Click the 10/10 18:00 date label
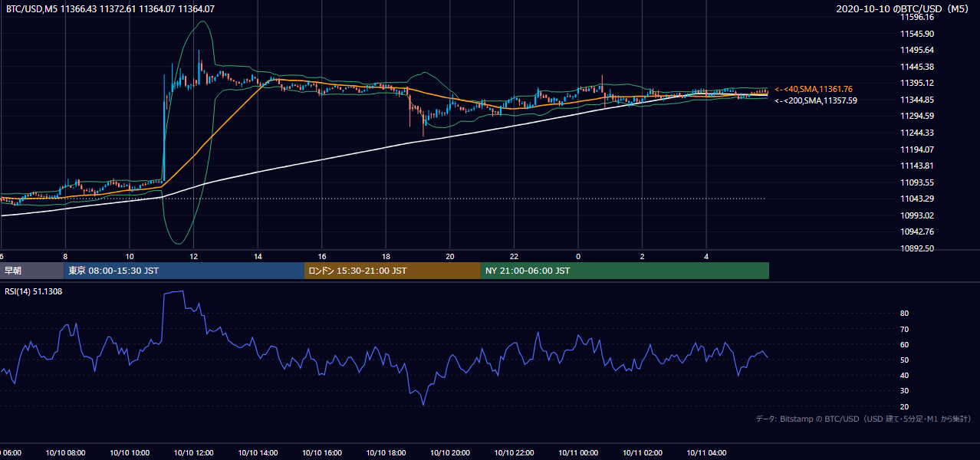This screenshot has width=980, height=460. point(386,453)
